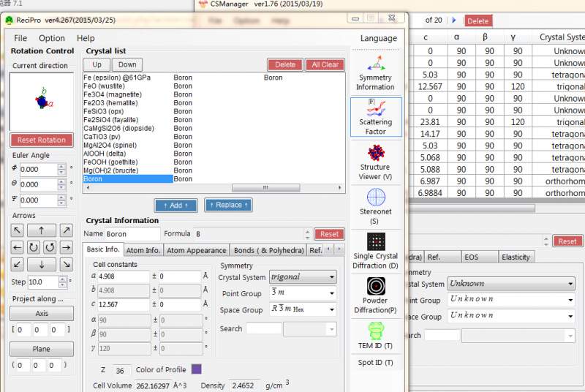Launch Structure Viewer (V)
The width and height of the screenshot is (585, 392).
[x=376, y=162]
